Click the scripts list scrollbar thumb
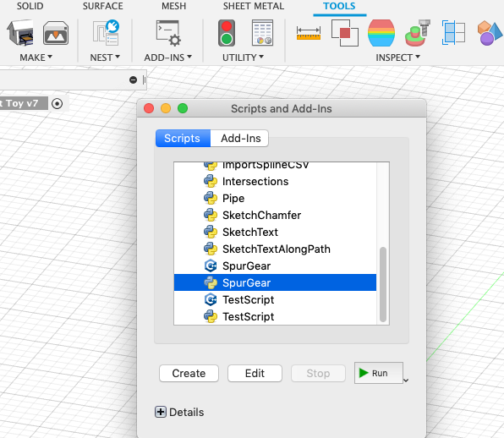 [383, 284]
